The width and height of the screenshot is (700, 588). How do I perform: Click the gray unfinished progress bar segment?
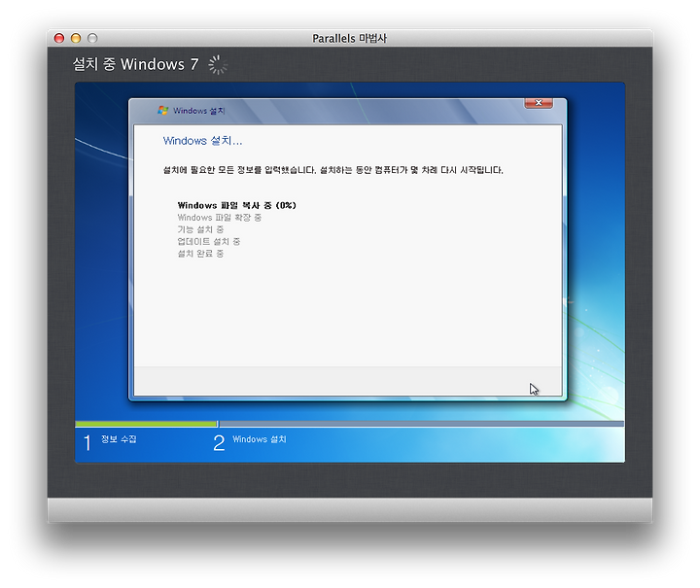[421, 424]
